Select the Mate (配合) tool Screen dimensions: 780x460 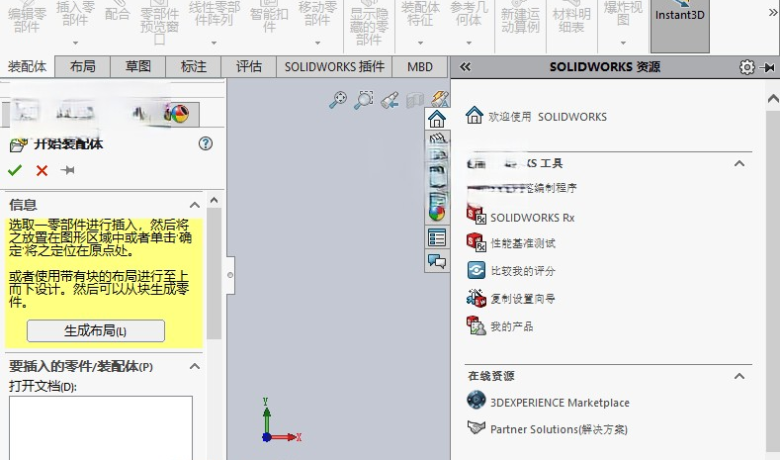pos(117,13)
